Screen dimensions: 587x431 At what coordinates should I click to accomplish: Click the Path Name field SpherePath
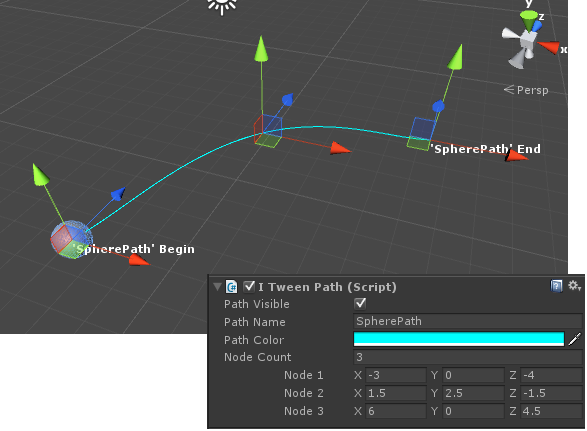click(x=468, y=321)
